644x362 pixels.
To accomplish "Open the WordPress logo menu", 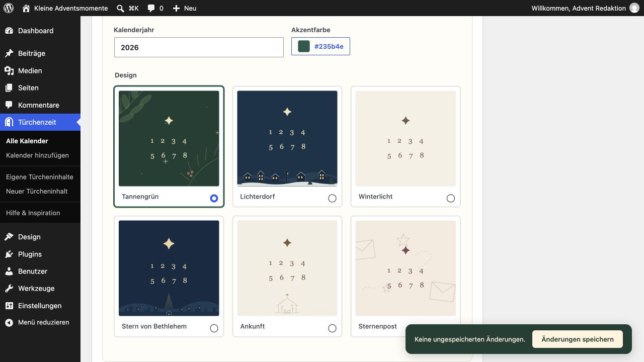I will click(9, 8).
